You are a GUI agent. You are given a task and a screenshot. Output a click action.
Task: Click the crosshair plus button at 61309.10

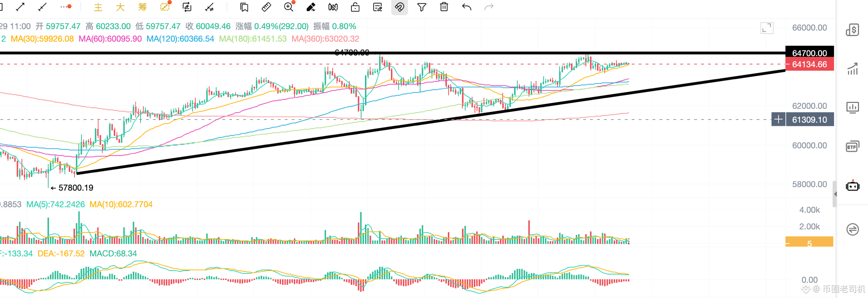tap(778, 119)
